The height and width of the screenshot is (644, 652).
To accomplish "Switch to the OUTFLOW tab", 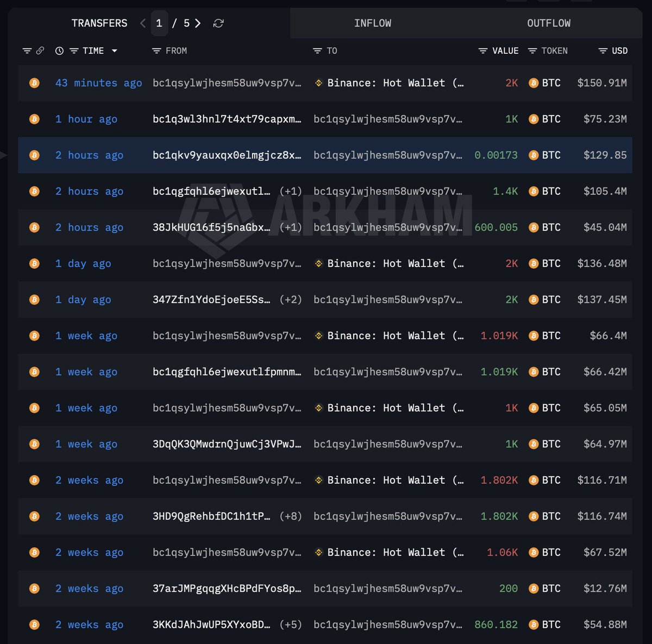I will pyautogui.click(x=549, y=23).
